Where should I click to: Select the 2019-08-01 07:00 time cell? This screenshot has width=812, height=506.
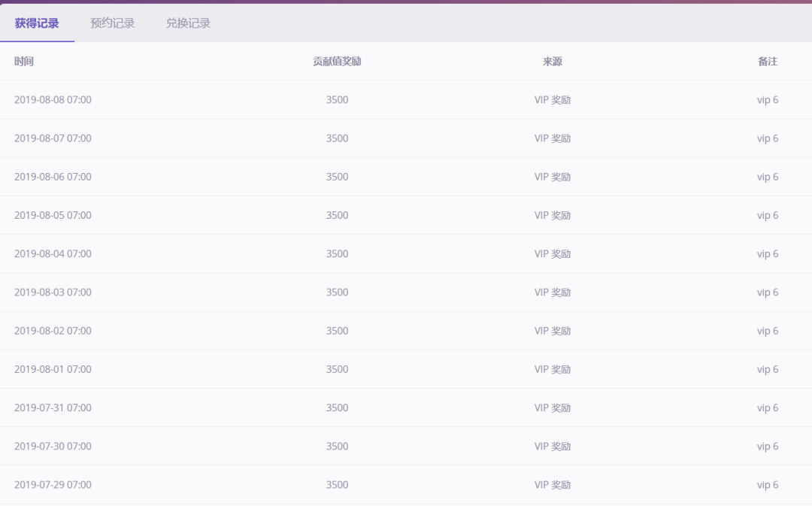pyautogui.click(x=53, y=369)
